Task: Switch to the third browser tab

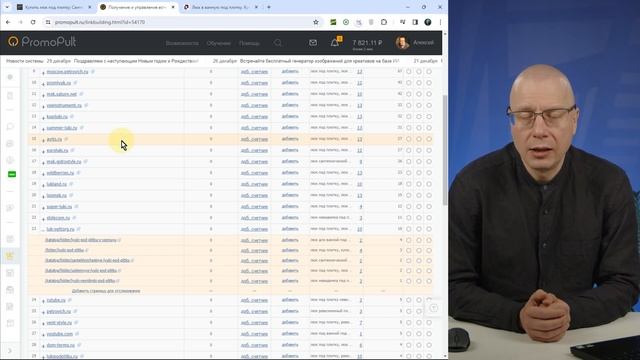Action: tap(220, 7)
